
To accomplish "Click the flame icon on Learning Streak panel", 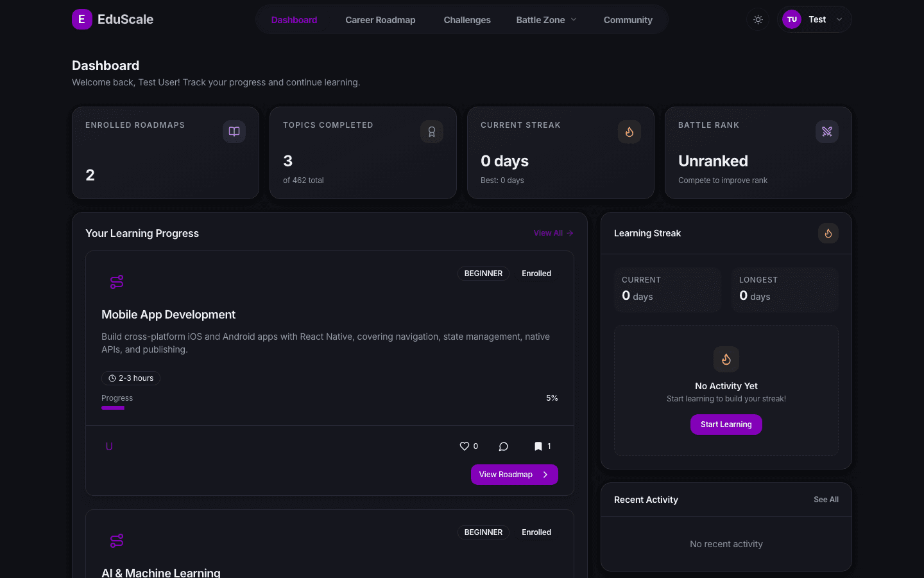I will [x=828, y=233].
